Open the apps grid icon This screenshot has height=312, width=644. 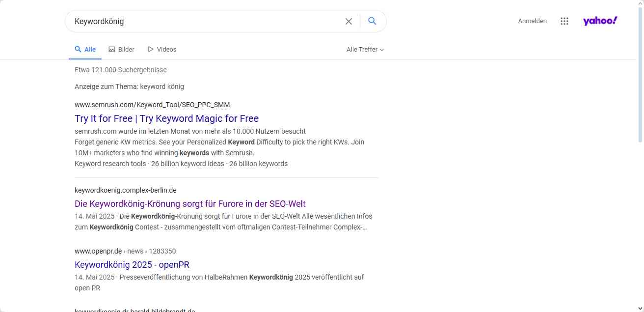click(564, 21)
